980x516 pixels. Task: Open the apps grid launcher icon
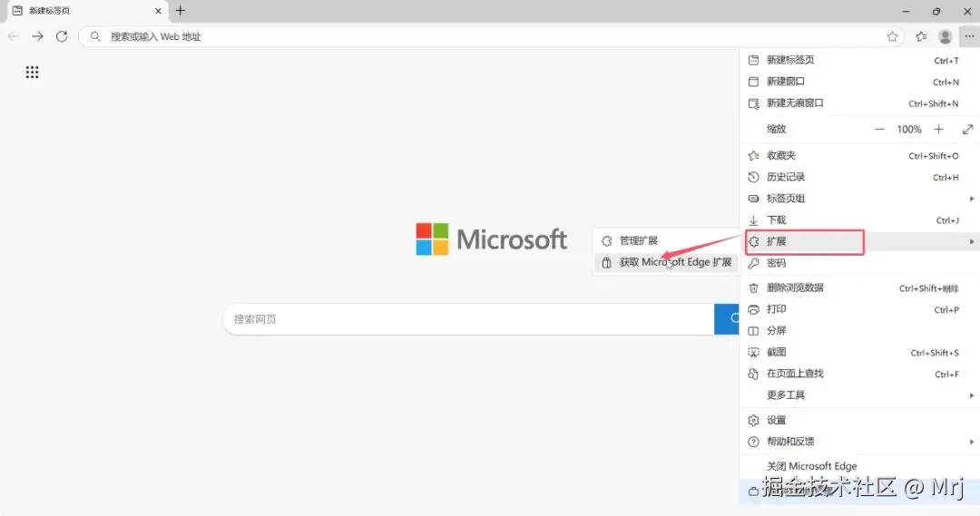(32, 73)
